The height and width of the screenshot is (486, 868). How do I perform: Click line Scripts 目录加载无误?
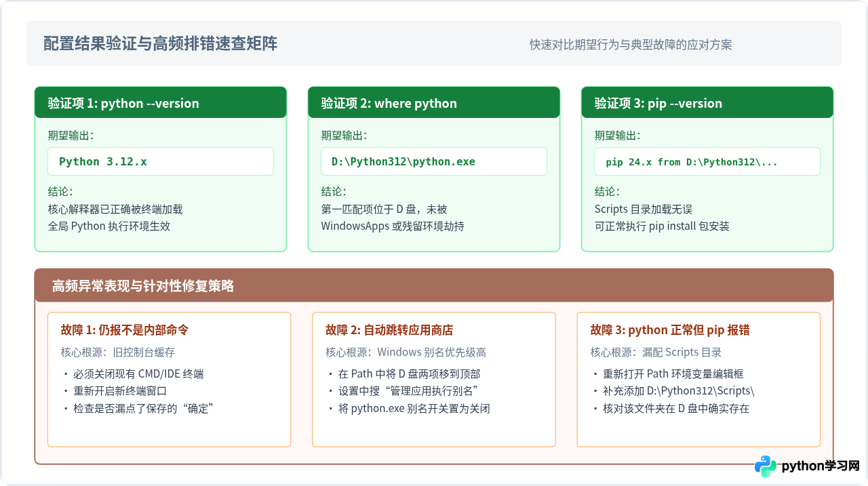tap(644, 209)
